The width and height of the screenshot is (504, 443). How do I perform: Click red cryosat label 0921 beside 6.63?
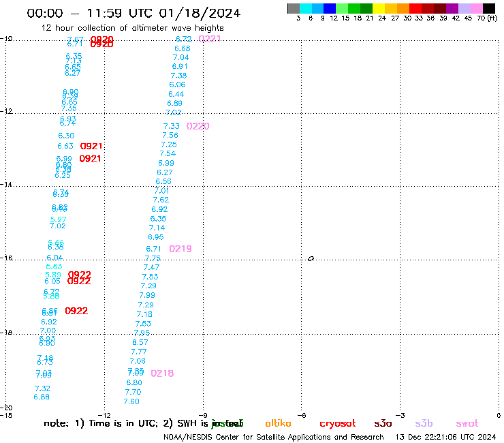91,146
